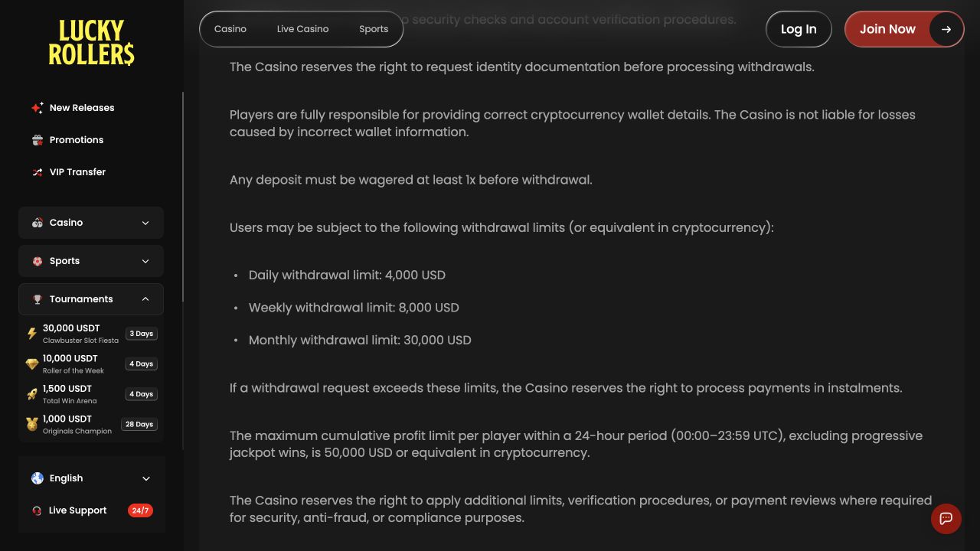Screen dimensions: 980x551
Task: Click the Live Support headset icon
Action: (37, 510)
